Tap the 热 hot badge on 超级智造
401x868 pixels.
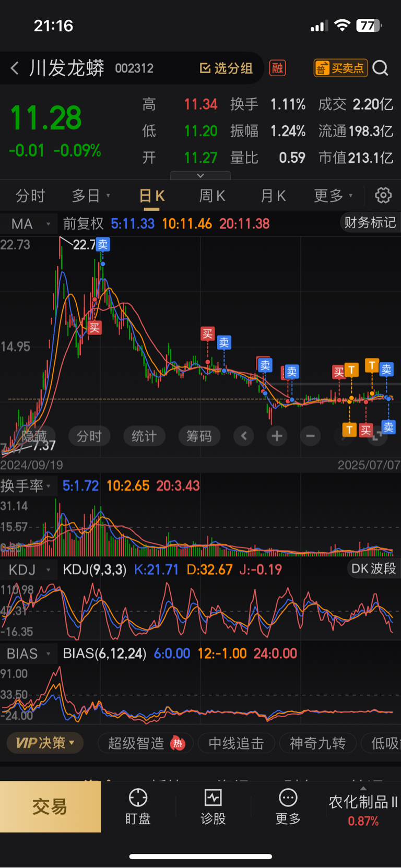[178, 743]
